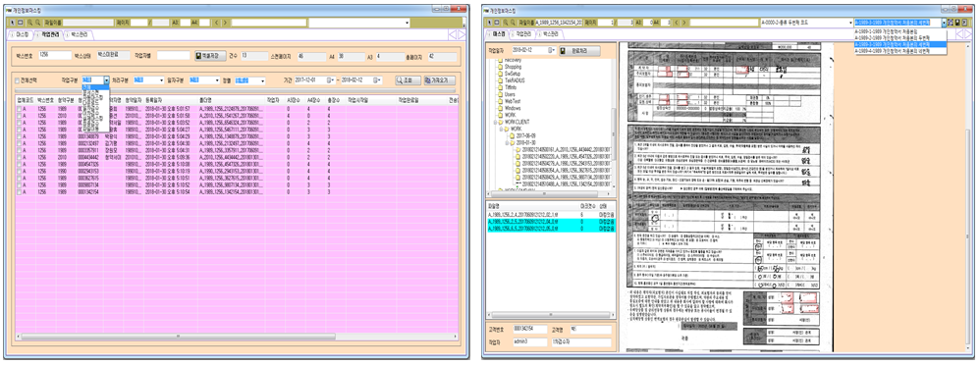Switch to 작업관리 tab in left window
Screen dimensions: 980x365
[48, 35]
